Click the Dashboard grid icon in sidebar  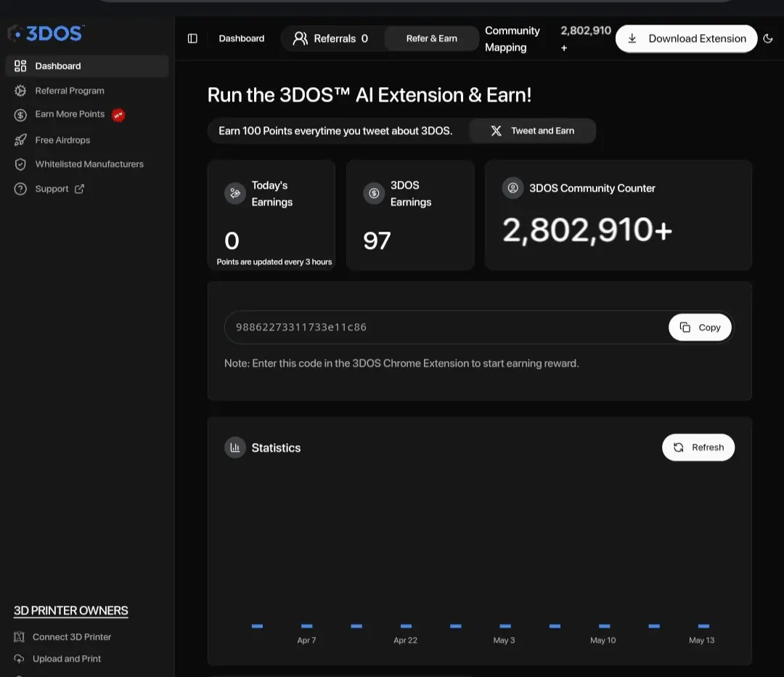click(20, 66)
